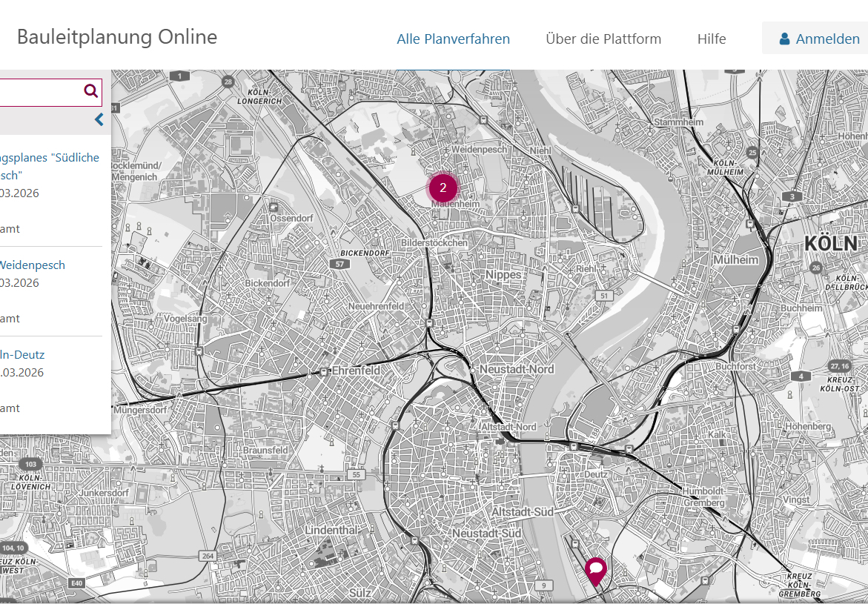Click the Bauleitplanung Online site title
Image resolution: width=868 pixels, height=604 pixels.
pos(117,37)
